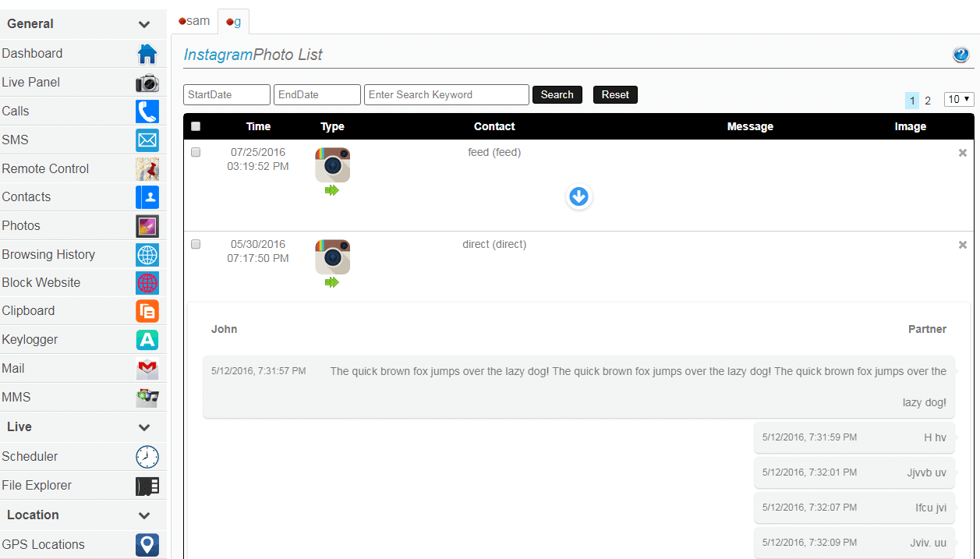The height and width of the screenshot is (559, 980).
Task: Switch to the sam device tab
Action: tap(194, 21)
